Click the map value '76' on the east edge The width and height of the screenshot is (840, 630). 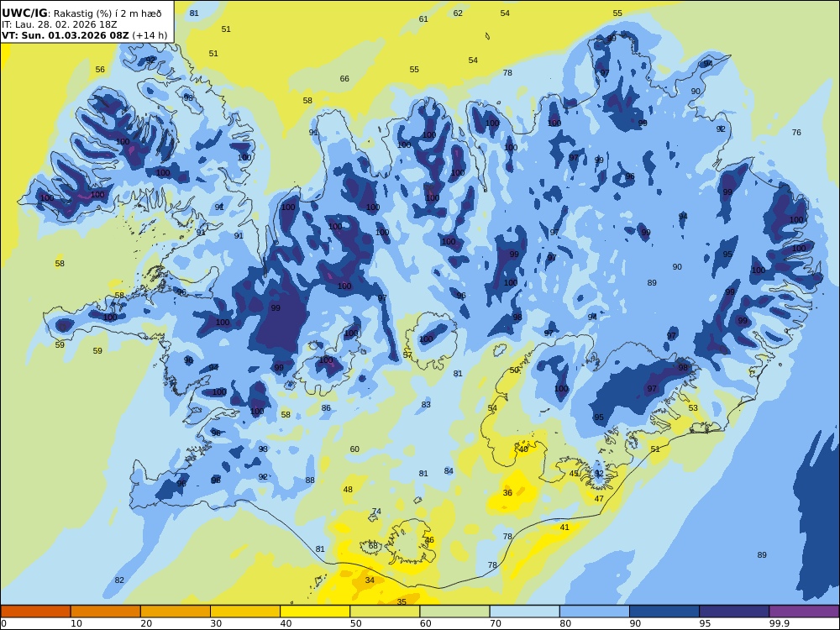pos(796,133)
